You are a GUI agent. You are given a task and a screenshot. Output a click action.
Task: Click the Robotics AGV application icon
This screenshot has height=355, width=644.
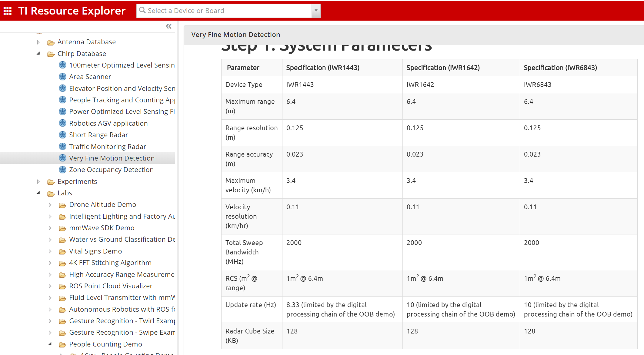(x=62, y=123)
